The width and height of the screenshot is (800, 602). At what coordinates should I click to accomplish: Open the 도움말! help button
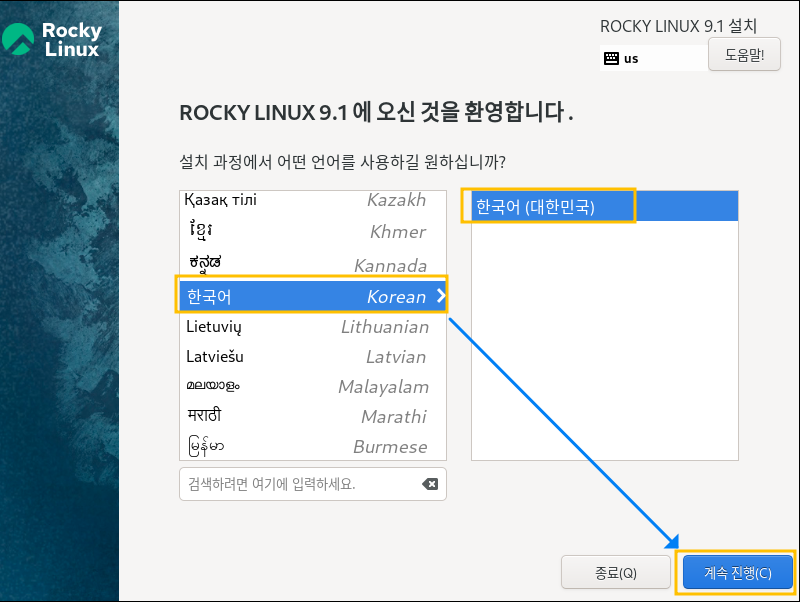pos(744,54)
